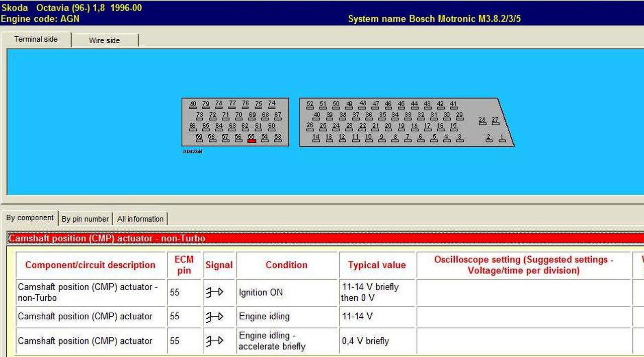The image size is (644, 357).
Task: Select 'Engine idling - accelerate briefly' cell
Action: coord(287,341)
